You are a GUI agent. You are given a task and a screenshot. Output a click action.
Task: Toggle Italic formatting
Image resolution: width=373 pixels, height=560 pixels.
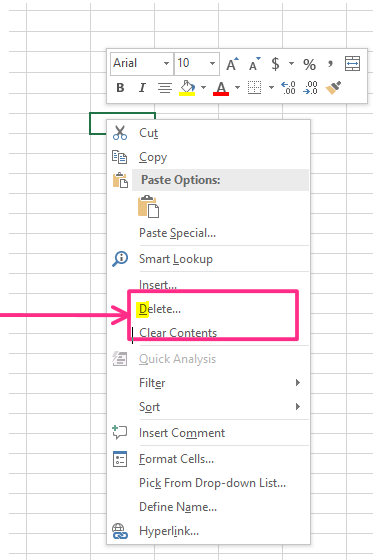(142, 88)
